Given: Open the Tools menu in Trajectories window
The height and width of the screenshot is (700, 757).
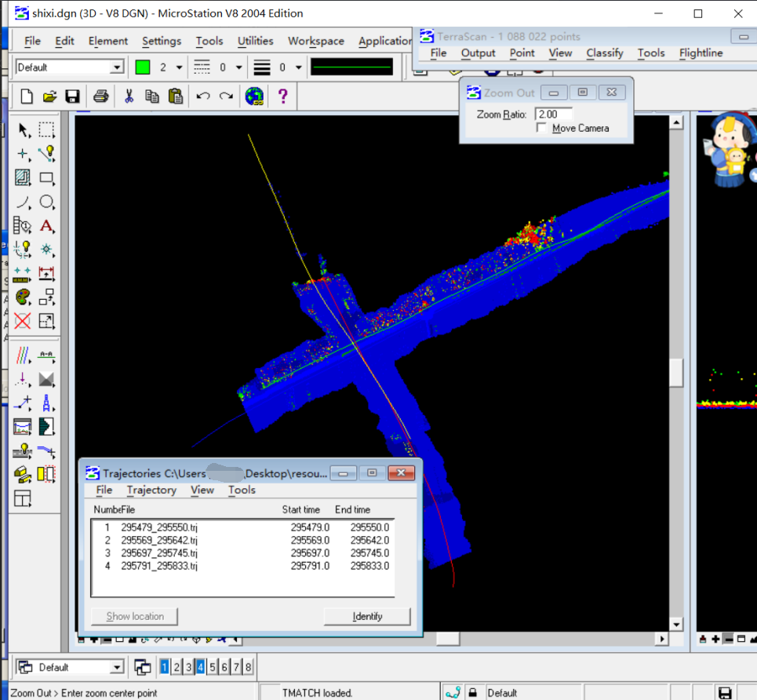Looking at the screenshot, I should (242, 490).
